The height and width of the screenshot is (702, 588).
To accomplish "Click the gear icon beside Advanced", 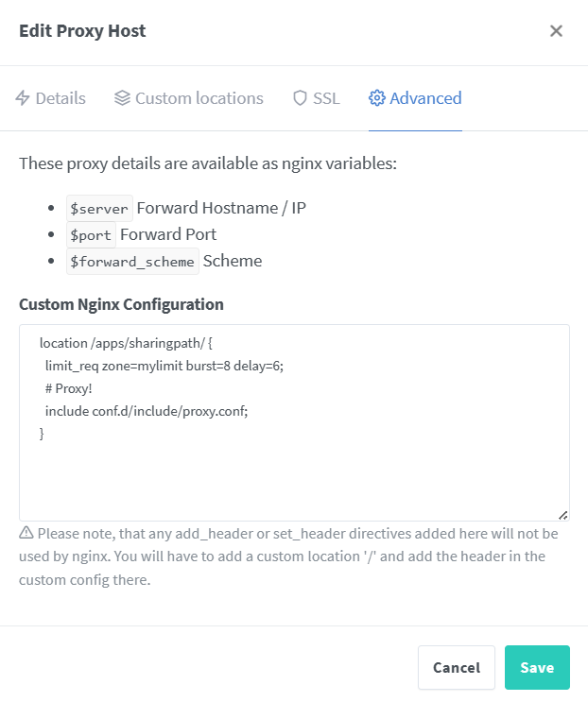I will (376, 98).
